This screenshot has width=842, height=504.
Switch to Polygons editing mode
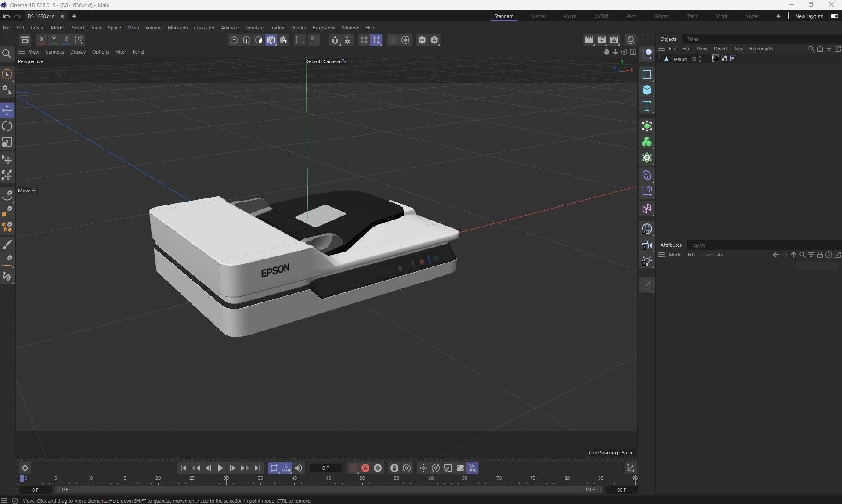point(259,40)
